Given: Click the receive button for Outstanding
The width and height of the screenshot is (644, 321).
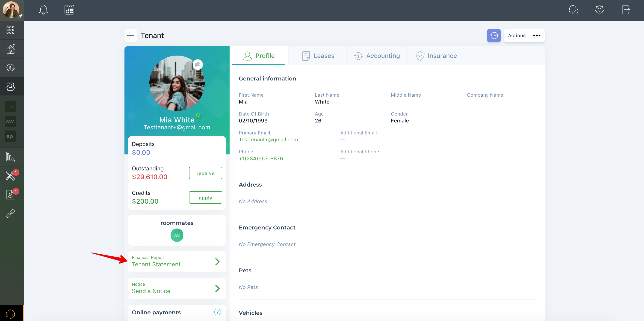Looking at the screenshot, I should pos(206,173).
